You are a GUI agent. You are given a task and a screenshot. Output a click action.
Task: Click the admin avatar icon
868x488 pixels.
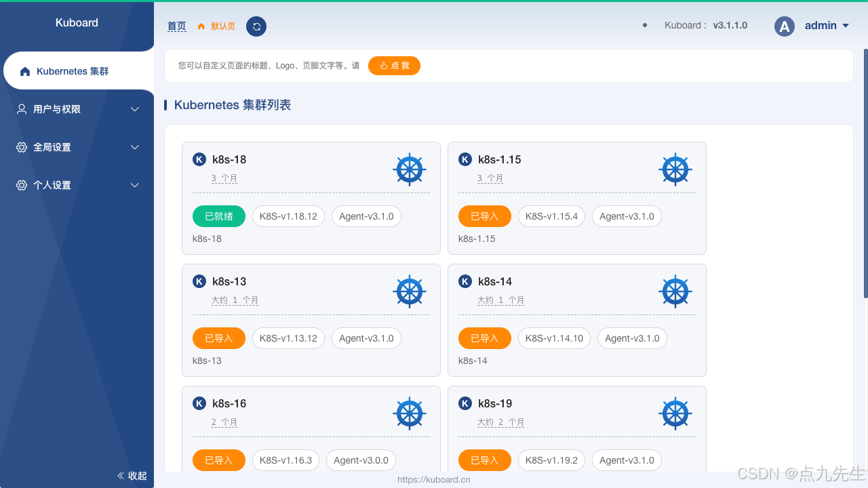point(785,26)
